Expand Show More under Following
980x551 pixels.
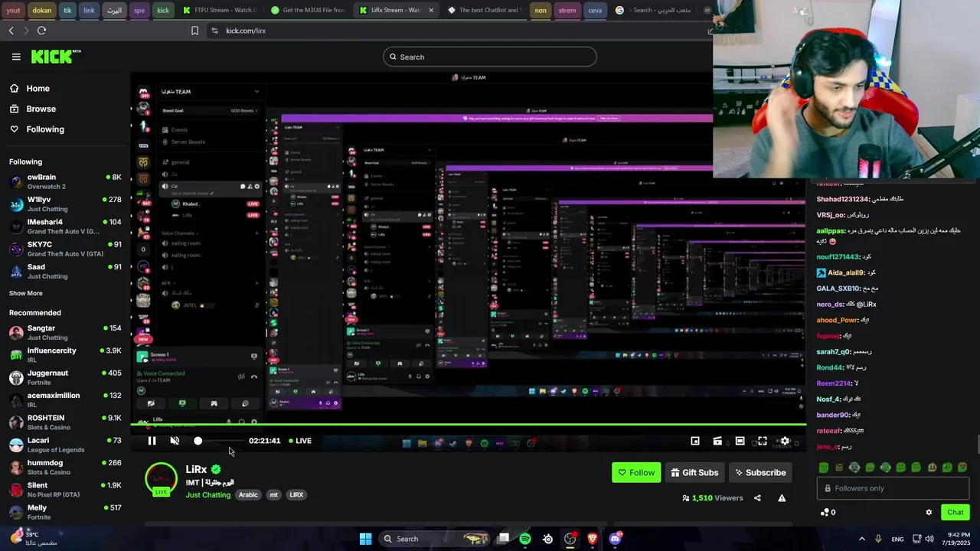pos(26,293)
